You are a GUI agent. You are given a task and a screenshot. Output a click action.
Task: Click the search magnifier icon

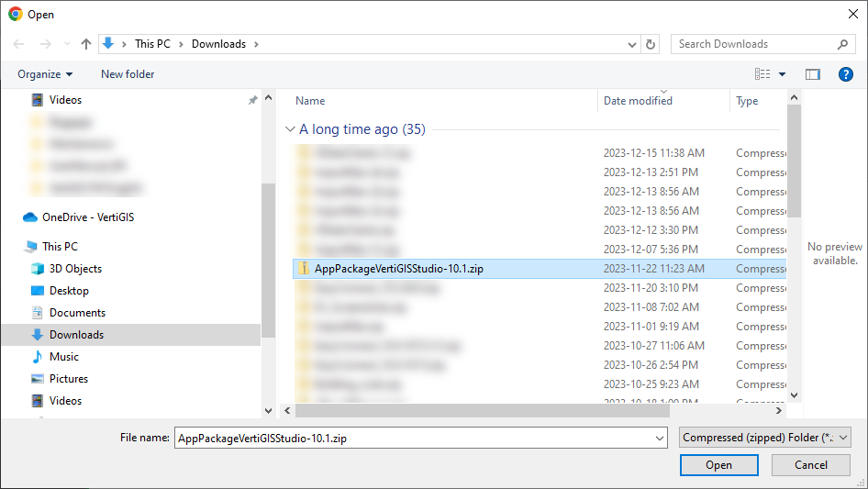tap(843, 44)
